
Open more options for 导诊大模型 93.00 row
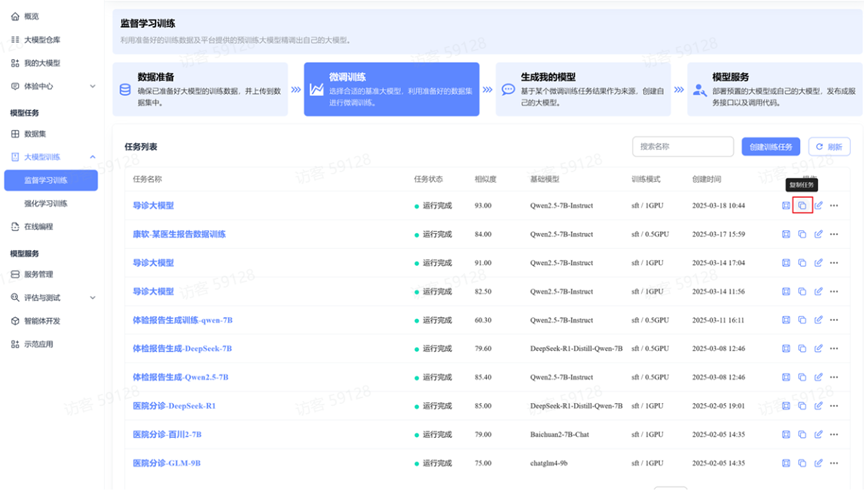click(x=834, y=206)
